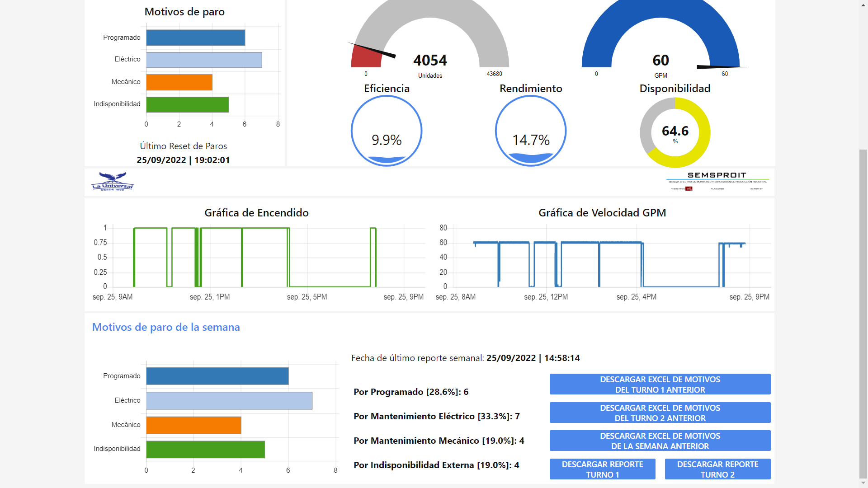The image size is (868, 488).
Task: Click scrollbar down arrow
Action: [863, 483]
